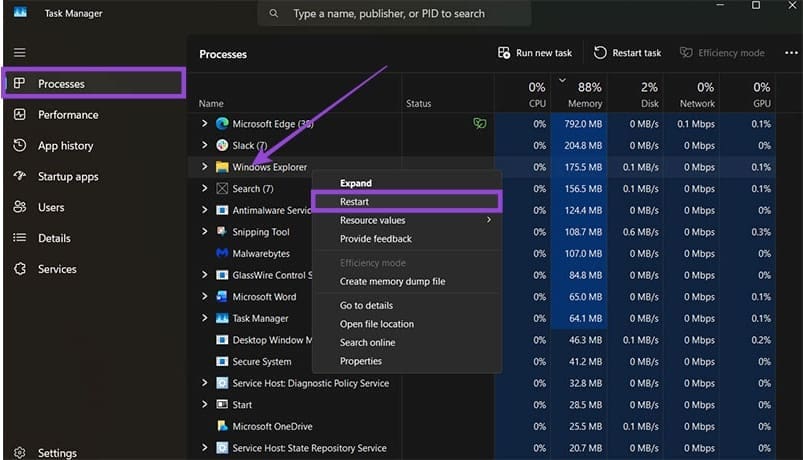The width and height of the screenshot is (803, 460).
Task: Expand the Search process group
Action: [x=204, y=188]
